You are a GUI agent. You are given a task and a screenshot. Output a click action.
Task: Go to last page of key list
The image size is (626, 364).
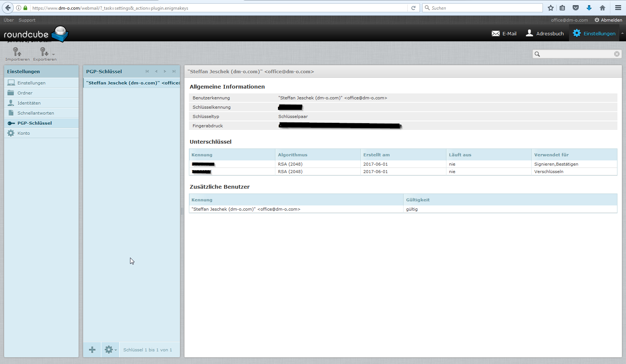coord(174,71)
